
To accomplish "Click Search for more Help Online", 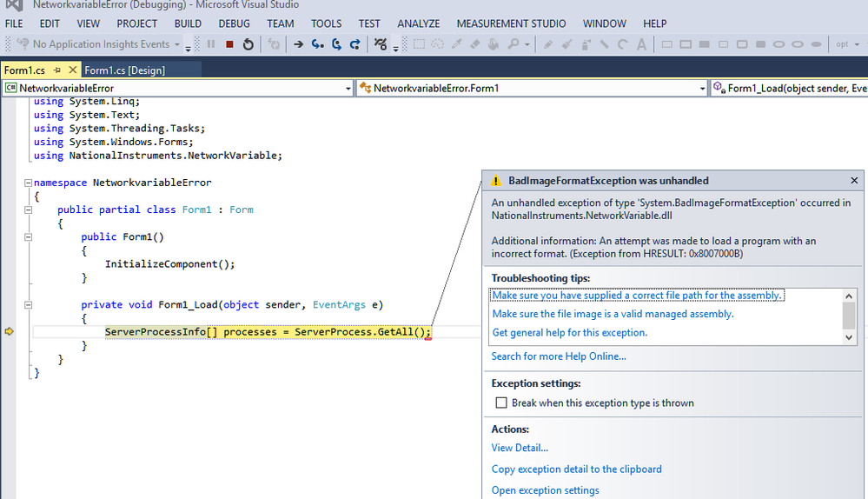I will coord(559,356).
